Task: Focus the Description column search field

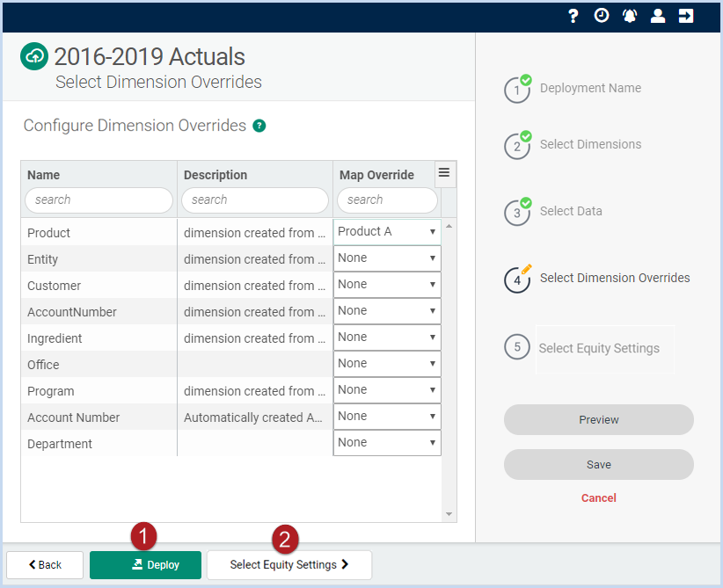Action: click(255, 200)
